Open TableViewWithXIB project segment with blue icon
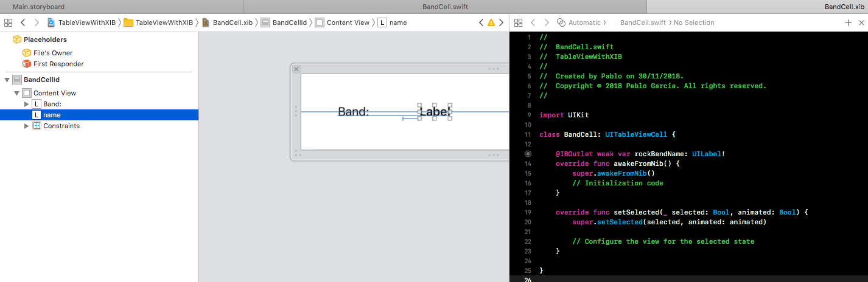This screenshot has width=868, height=282. [81, 22]
